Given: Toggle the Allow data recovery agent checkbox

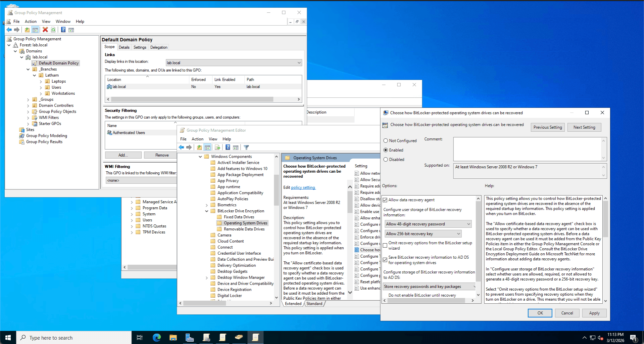Looking at the screenshot, I should (x=385, y=200).
